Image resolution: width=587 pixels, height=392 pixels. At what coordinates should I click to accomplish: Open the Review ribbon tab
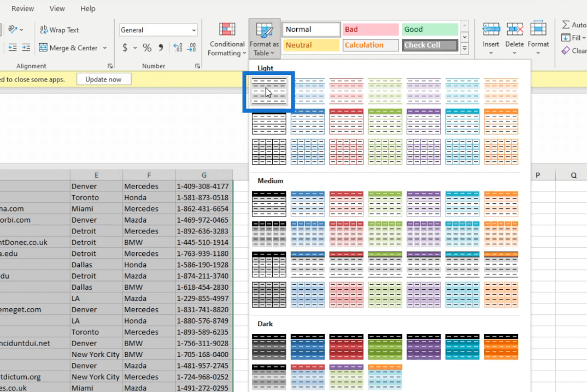[x=22, y=8]
